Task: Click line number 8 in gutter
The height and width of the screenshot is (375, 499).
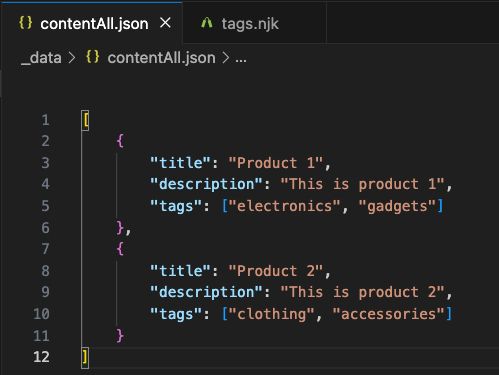Action: 46,271
